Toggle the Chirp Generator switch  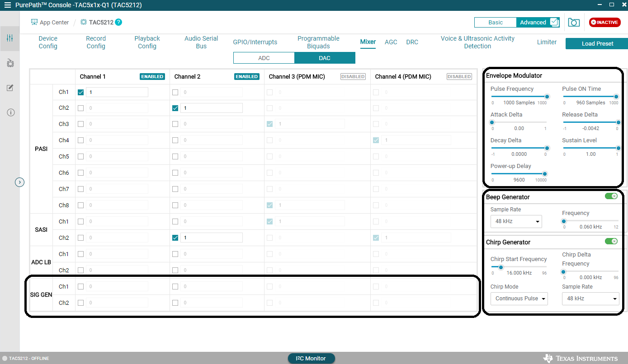pyautogui.click(x=611, y=241)
